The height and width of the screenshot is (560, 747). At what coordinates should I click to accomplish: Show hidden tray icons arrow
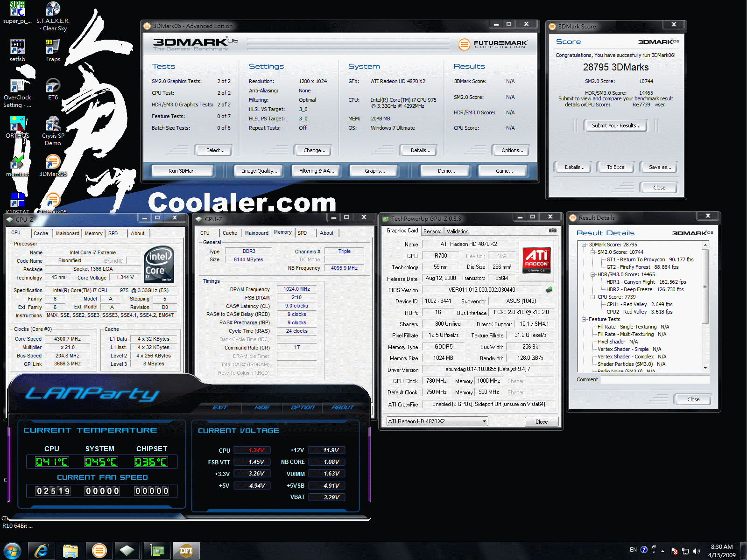pos(663,551)
